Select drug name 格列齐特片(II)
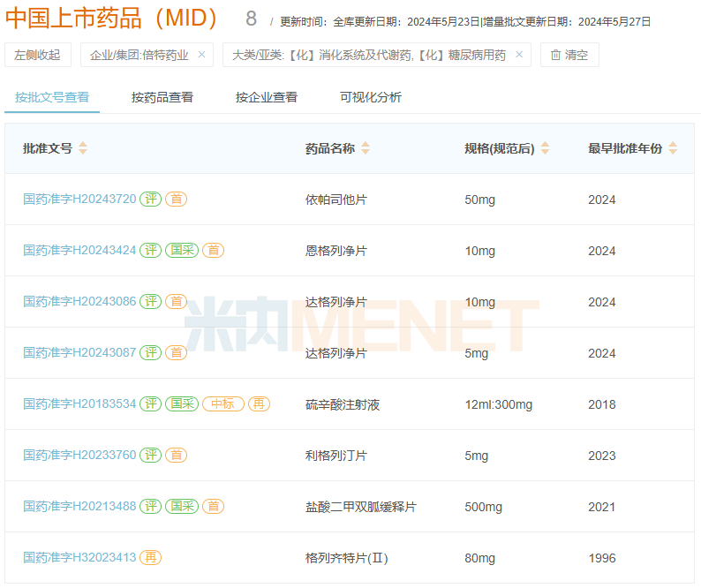This screenshot has height=588, width=701. 346,558
